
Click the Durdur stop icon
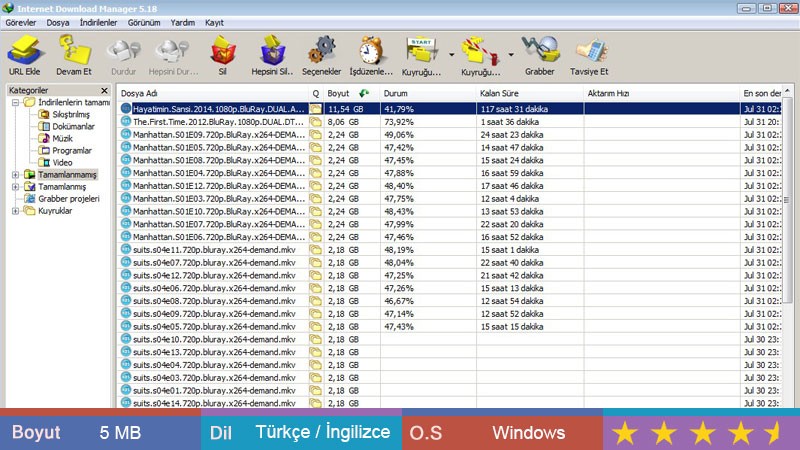point(123,51)
